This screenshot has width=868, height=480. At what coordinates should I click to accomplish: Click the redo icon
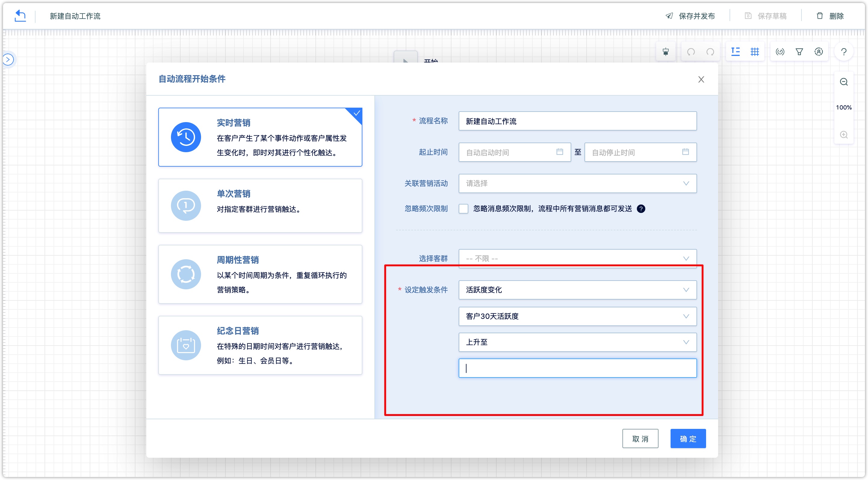click(710, 51)
